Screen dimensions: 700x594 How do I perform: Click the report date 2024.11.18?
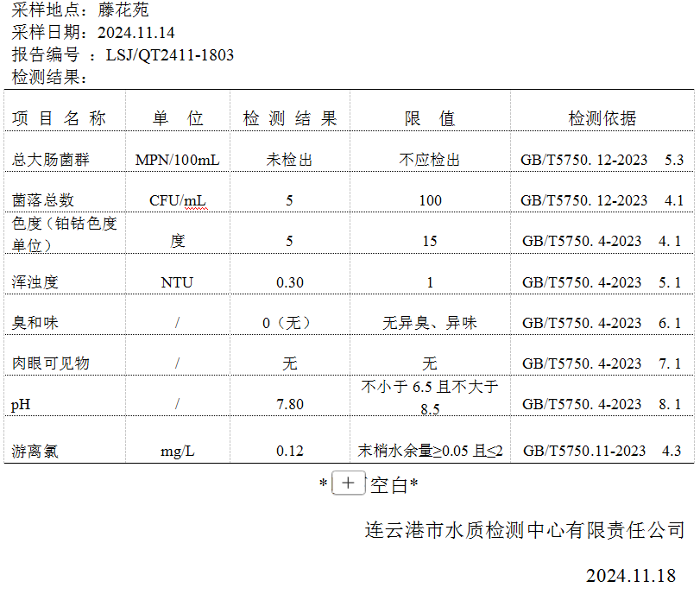[x=631, y=575]
